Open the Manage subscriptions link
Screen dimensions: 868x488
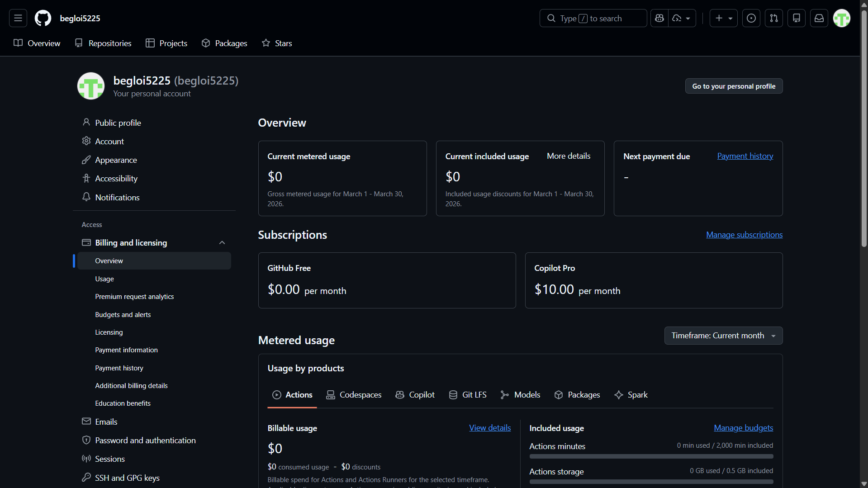click(x=744, y=235)
